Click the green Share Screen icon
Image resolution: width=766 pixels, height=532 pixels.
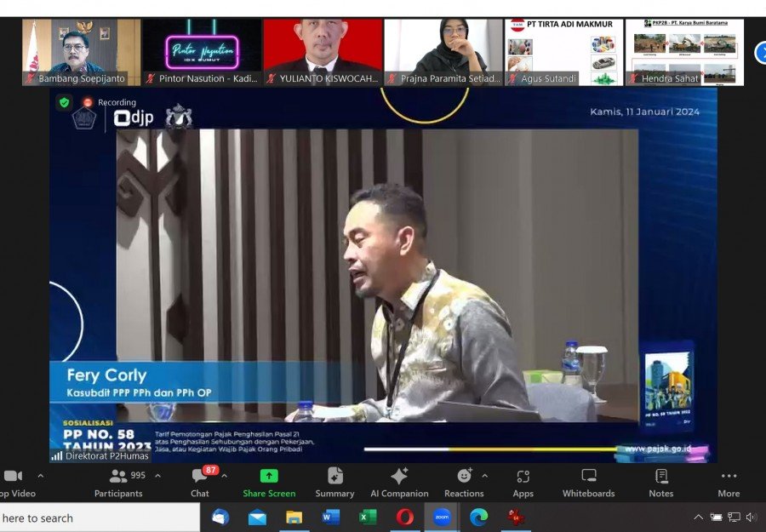(269, 477)
